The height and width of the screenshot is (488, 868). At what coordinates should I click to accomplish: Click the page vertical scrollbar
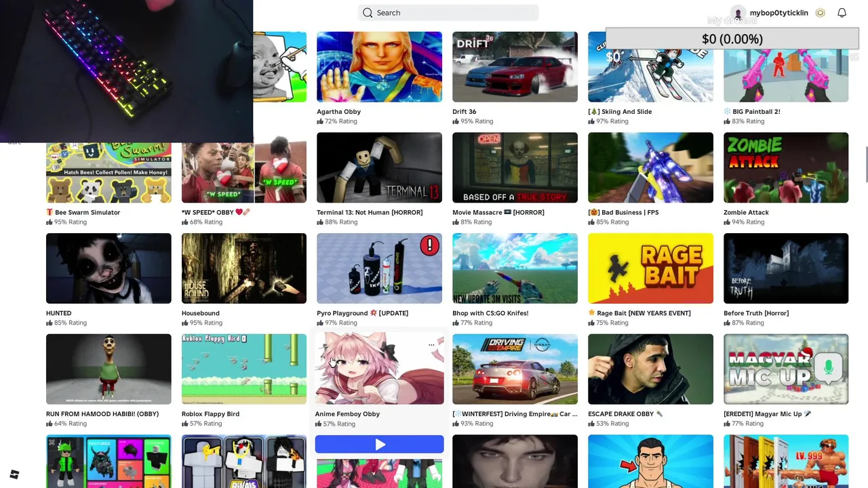coord(866,164)
